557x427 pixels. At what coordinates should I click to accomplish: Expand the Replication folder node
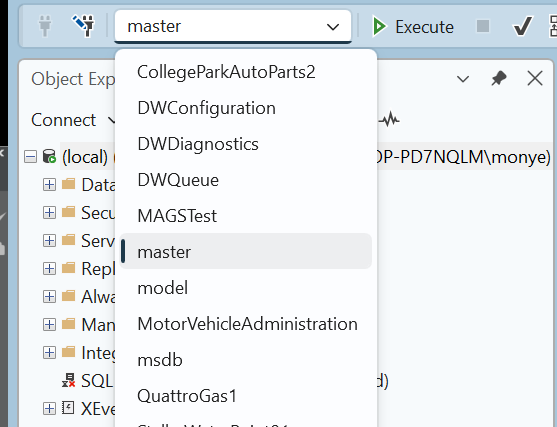point(49,269)
